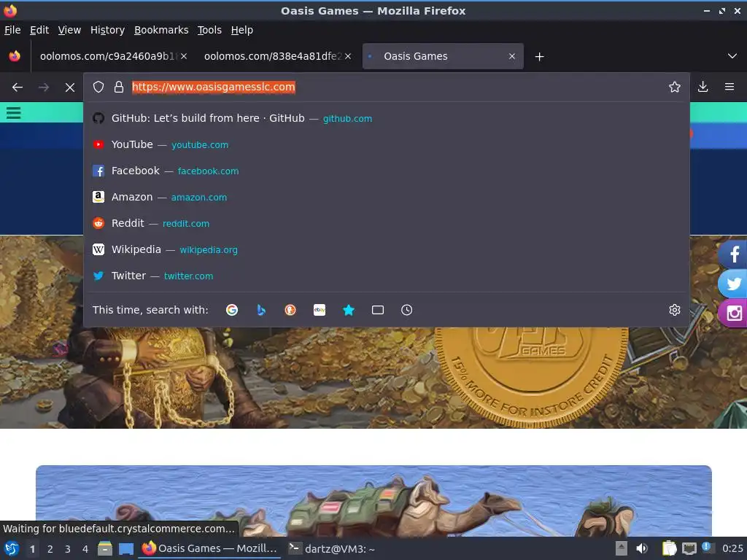Open Firefox View pinned icon
The width and height of the screenshot is (747, 560).
pyautogui.click(x=15, y=56)
